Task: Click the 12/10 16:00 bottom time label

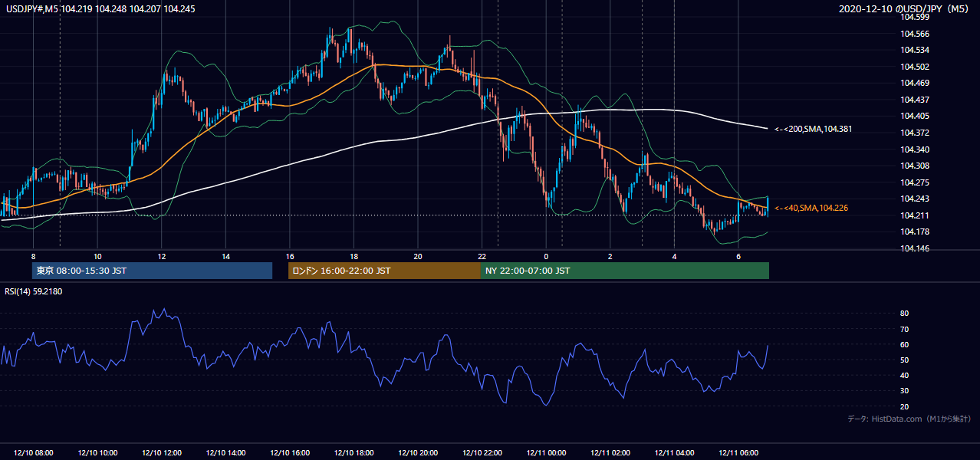Action: click(290, 453)
